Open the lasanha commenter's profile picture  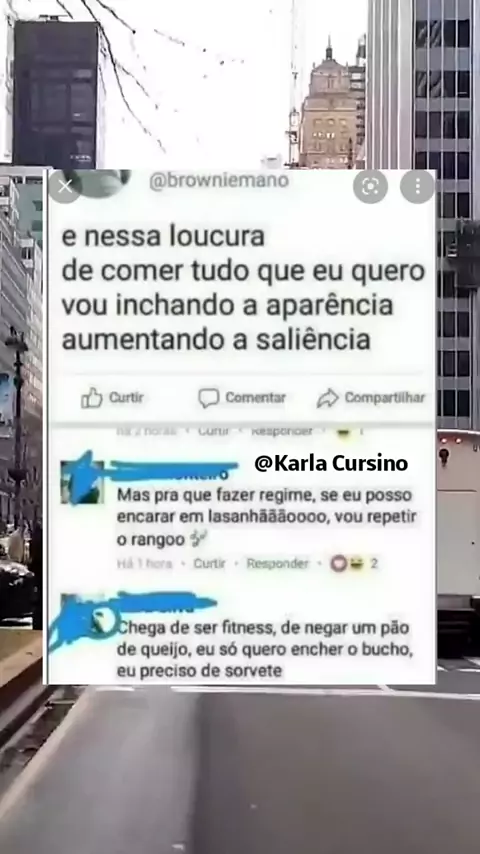click(82, 481)
